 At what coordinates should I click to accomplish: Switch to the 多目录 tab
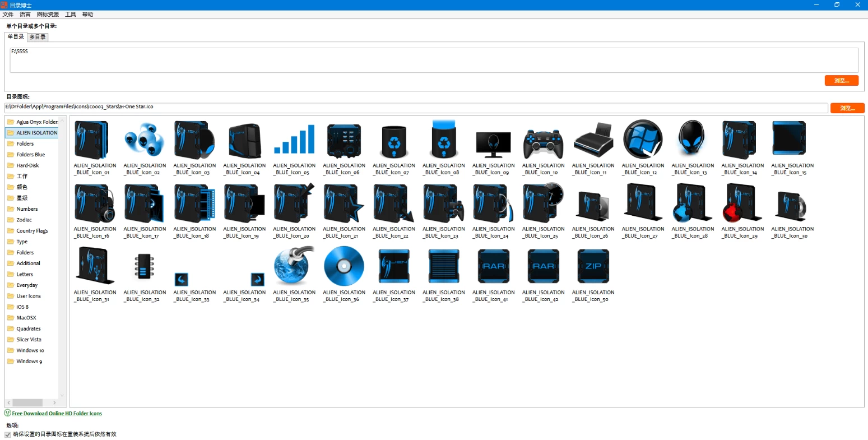pos(38,37)
